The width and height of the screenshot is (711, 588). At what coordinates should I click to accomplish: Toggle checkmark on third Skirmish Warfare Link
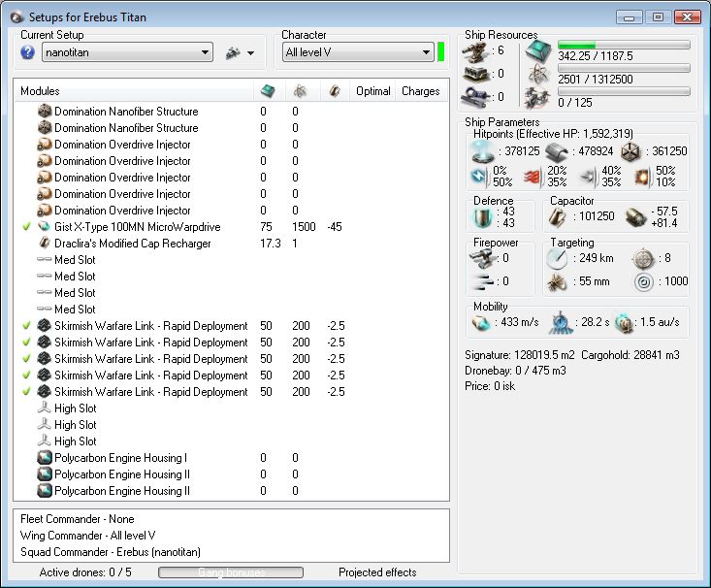26,358
